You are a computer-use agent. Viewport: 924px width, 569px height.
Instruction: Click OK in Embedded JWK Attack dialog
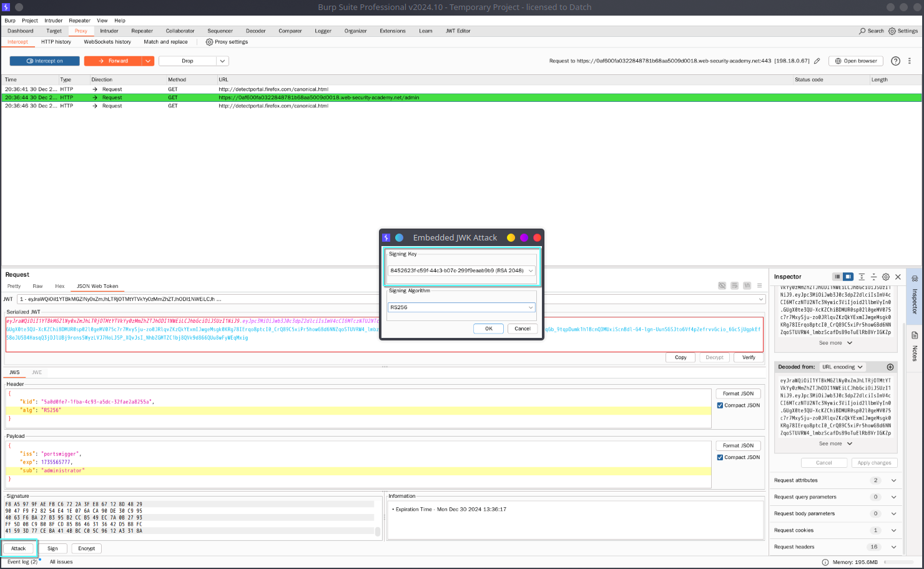click(x=489, y=329)
